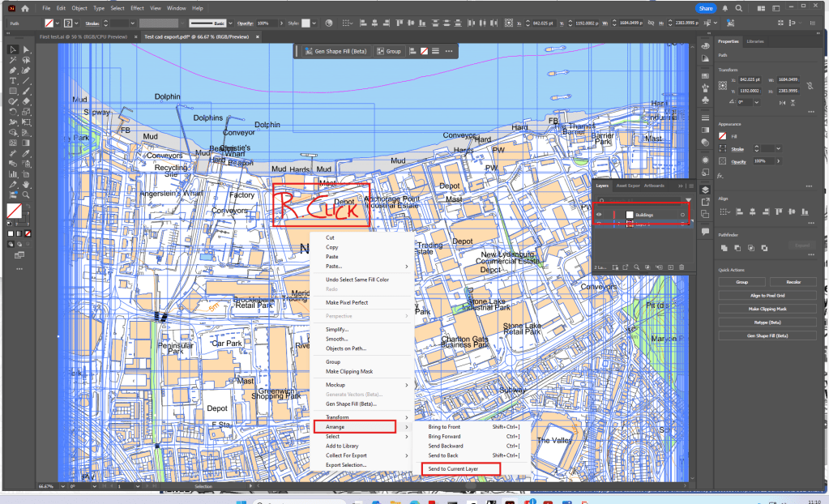Select the Magic Wand tool
Image resolution: width=829 pixels, height=504 pixels.
13,61
